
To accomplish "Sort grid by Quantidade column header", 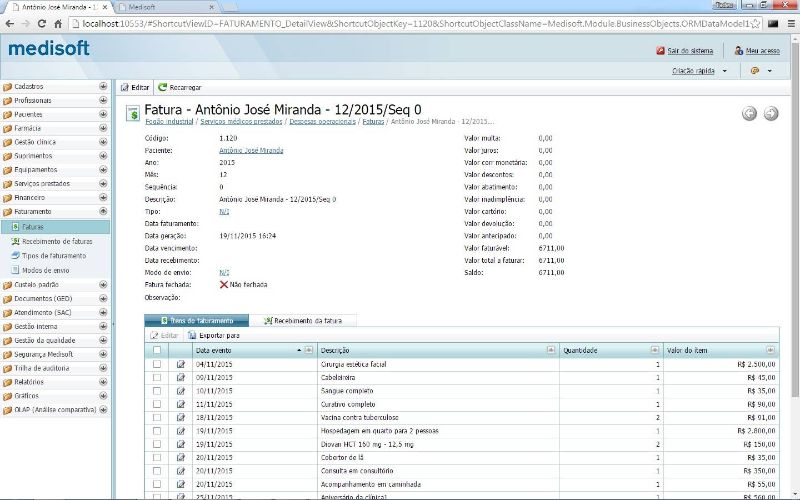I will [x=581, y=351].
